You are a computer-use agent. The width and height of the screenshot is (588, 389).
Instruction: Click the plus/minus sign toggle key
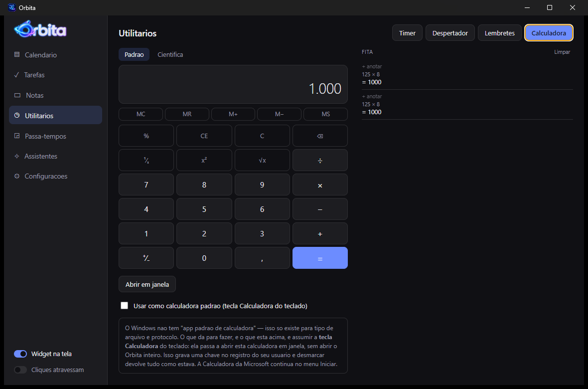click(146, 258)
